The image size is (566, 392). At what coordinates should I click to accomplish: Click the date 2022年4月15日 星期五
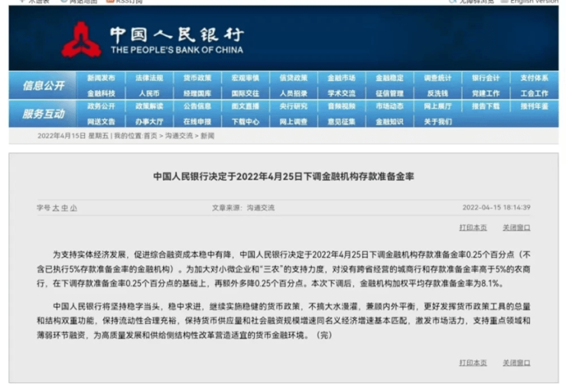pyautogui.click(x=73, y=136)
